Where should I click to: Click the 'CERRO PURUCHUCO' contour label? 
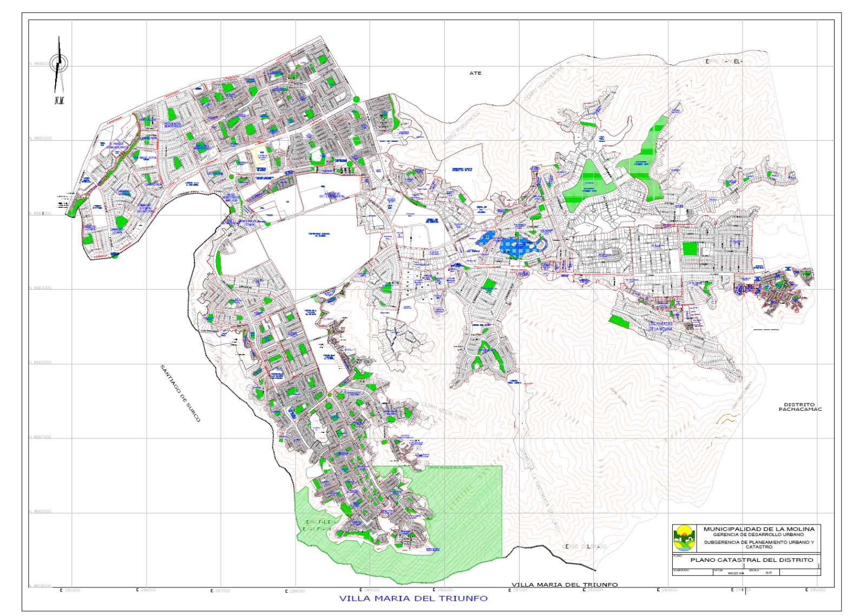[462, 128]
